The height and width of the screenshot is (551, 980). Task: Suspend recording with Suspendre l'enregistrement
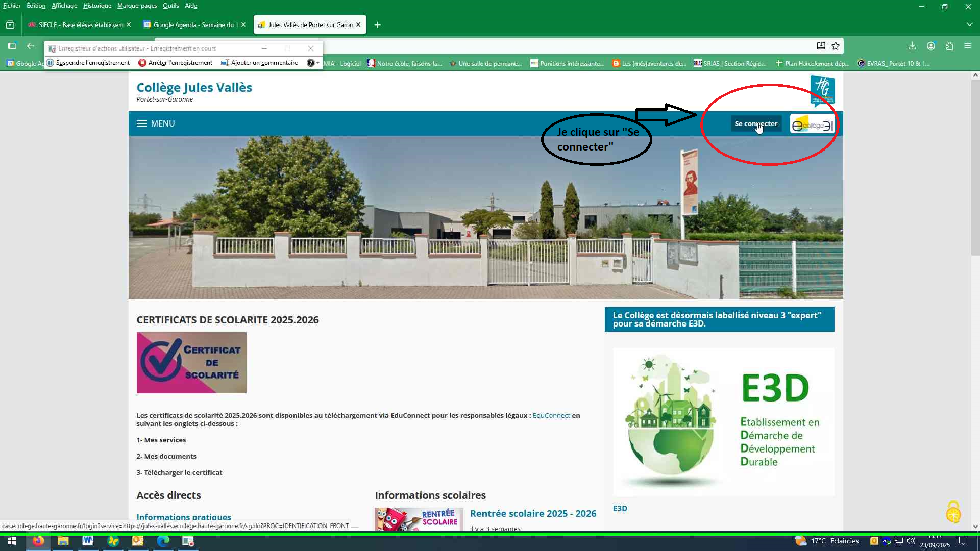[x=88, y=63]
